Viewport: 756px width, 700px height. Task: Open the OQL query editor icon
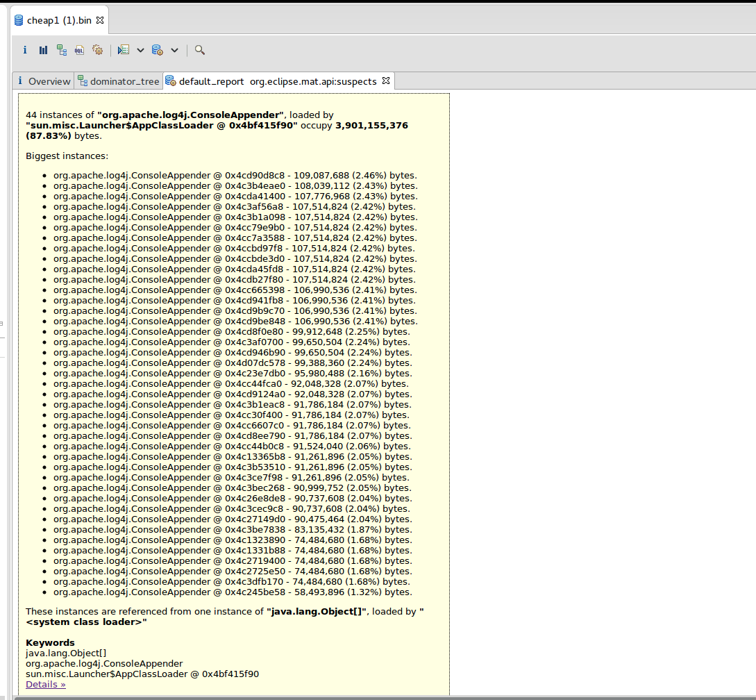(x=80, y=50)
